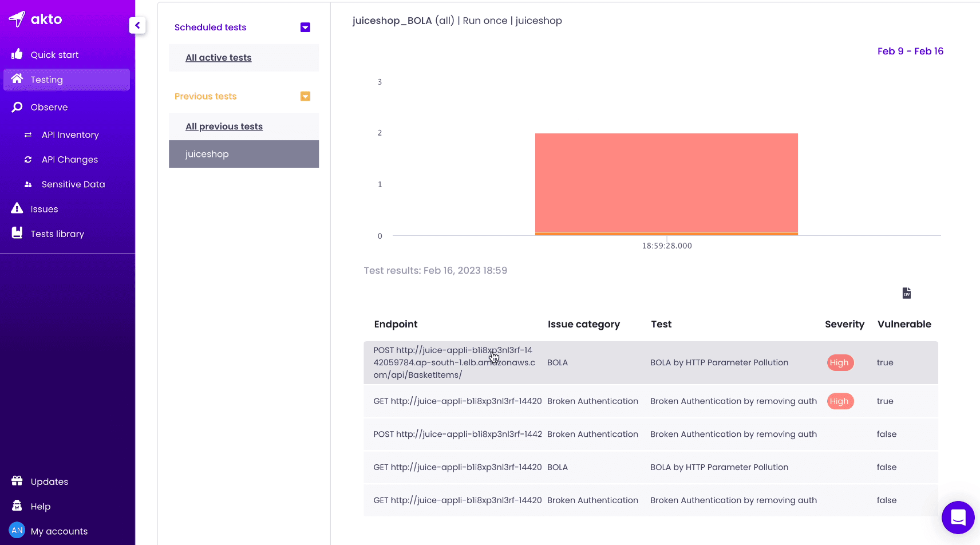Click the Updates gift icon
Image resolution: width=980 pixels, height=545 pixels.
[17, 481]
